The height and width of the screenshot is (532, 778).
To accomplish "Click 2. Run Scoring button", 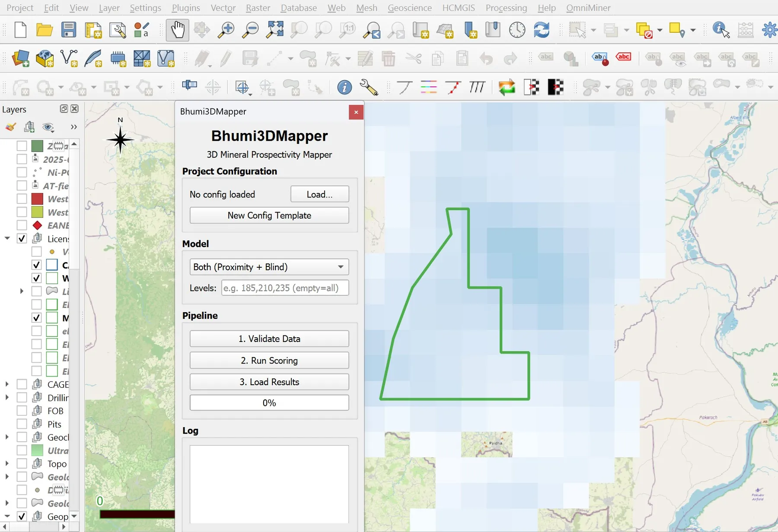I will point(269,360).
